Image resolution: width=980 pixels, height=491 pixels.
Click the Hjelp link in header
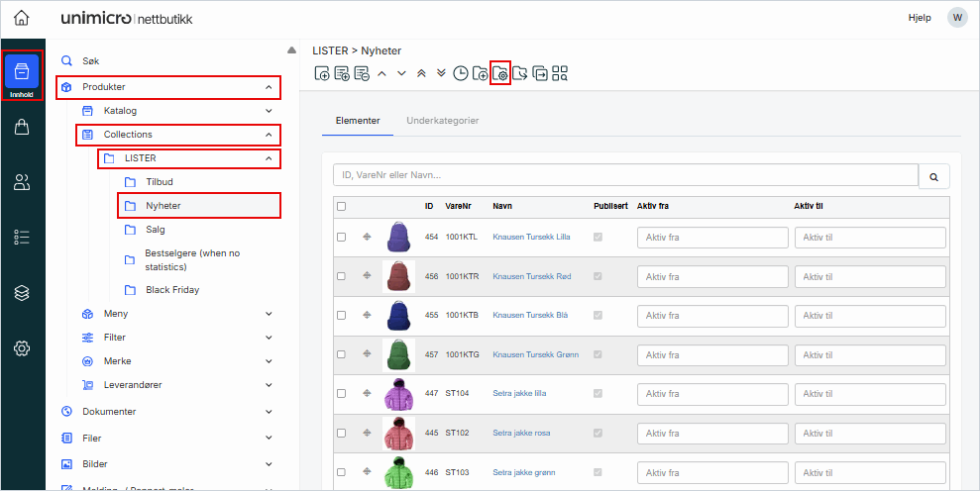920,19
